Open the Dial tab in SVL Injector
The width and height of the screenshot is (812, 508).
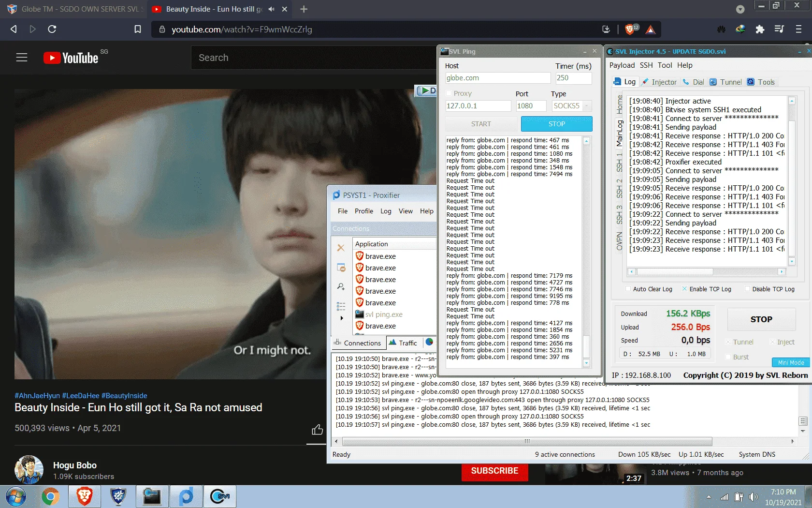click(693, 82)
